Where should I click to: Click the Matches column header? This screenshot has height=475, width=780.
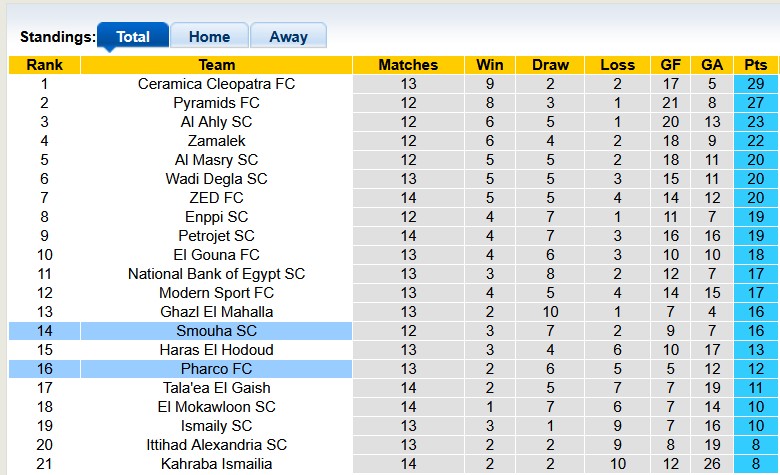pyautogui.click(x=408, y=65)
